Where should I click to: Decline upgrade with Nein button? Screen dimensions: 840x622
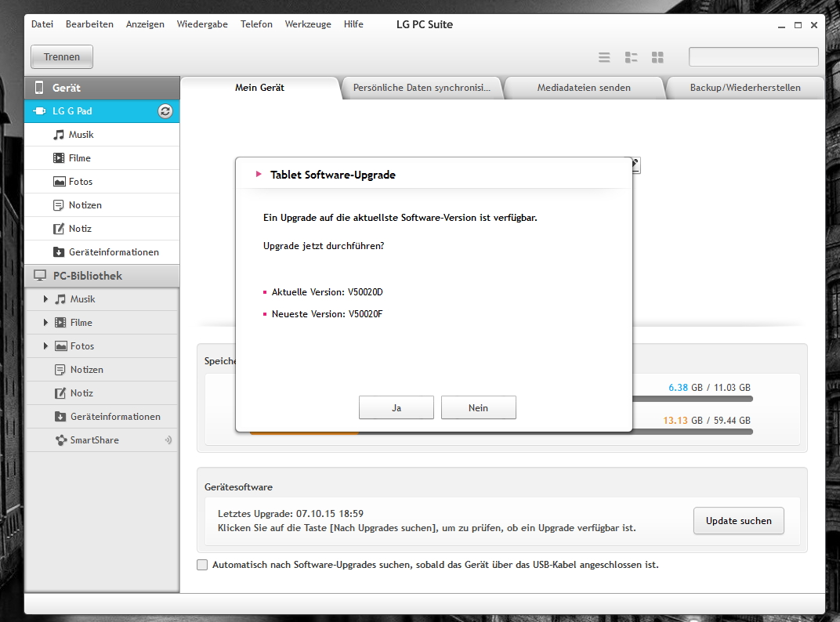click(x=479, y=407)
